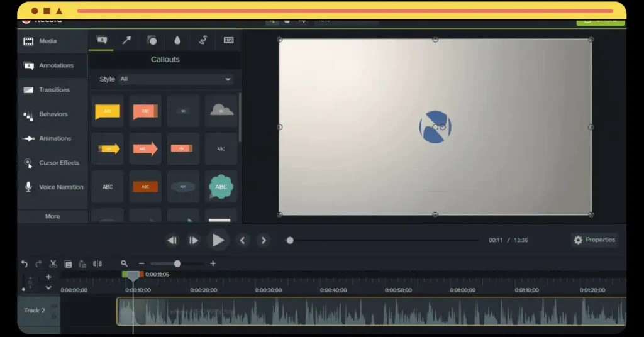Zoom out the timeline with minus
This screenshot has width=644, height=337.
click(142, 263)
